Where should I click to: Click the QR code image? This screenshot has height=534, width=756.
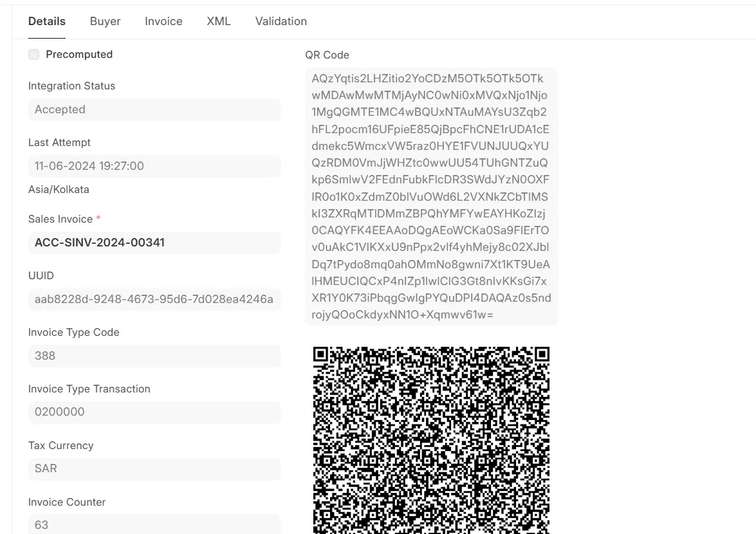pyautogui.click(x=431, y=440)
